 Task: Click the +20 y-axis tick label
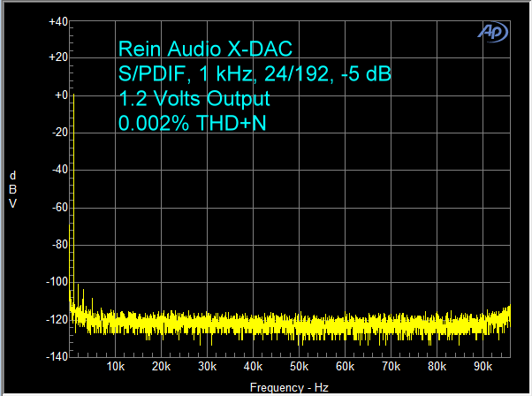click(58, 57)
